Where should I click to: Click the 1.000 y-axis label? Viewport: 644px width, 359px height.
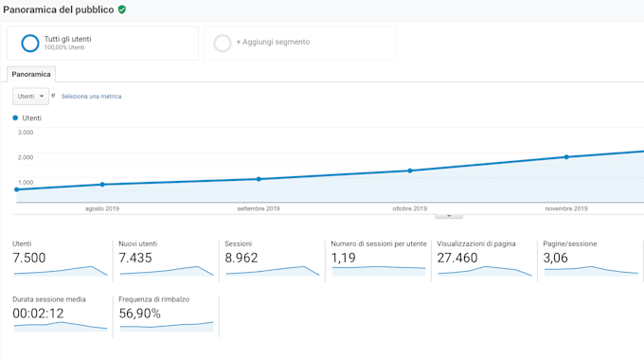click(26, 183)
